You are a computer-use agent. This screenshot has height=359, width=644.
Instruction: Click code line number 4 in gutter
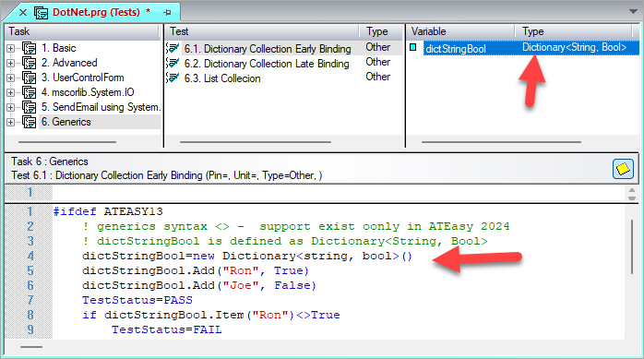[30, 256]
